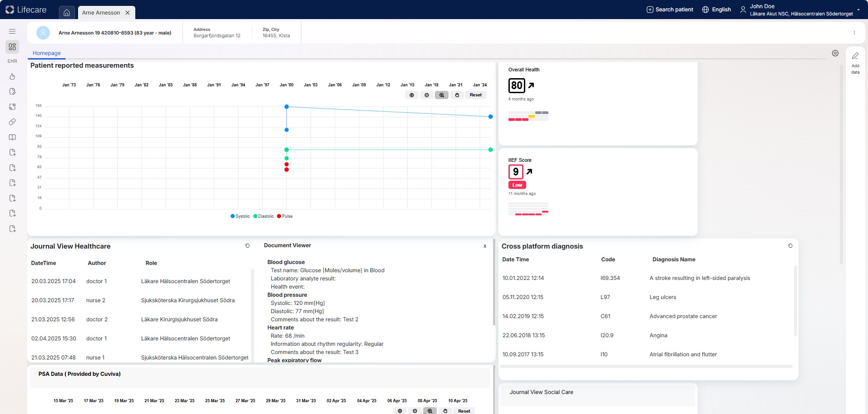Image resolution: width=868 pixels, height=414 pixels.
Task: Open the English language selector
Action: click(716, 10)
